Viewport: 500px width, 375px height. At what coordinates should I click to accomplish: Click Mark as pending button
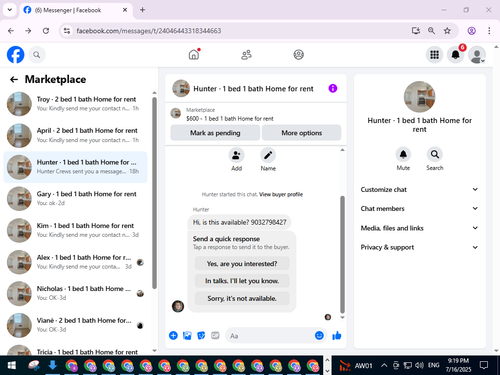(x=215, y=133)
